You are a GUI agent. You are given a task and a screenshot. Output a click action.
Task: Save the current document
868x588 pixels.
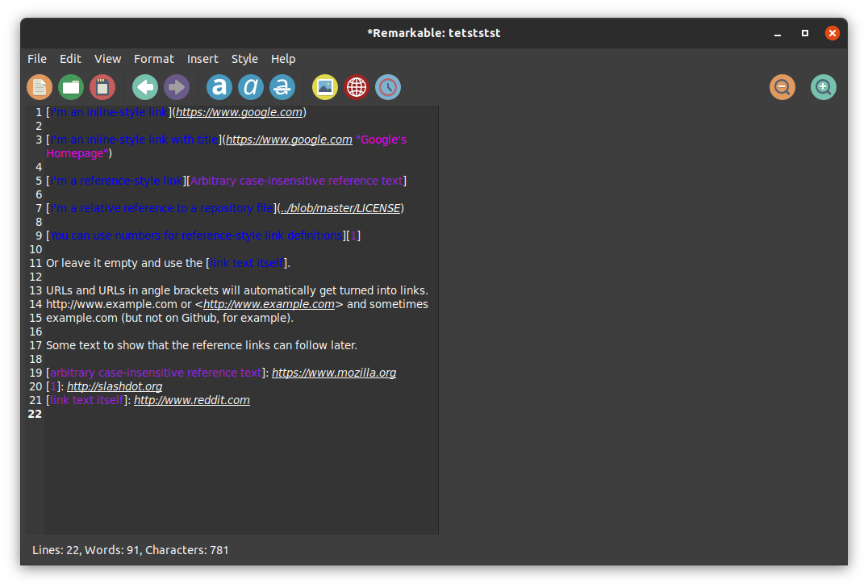click(x=102, y=87)
